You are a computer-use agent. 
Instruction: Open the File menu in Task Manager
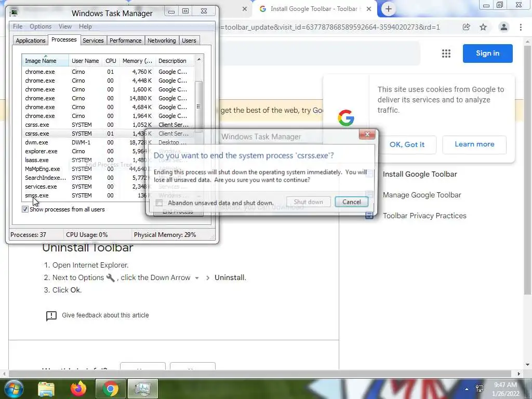point(18,26)
